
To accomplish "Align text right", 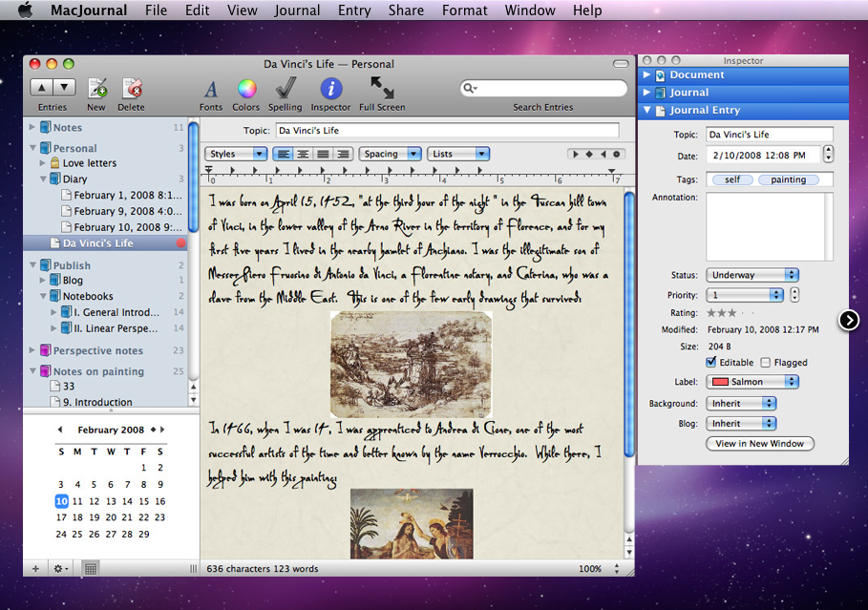I will (343, 154).
